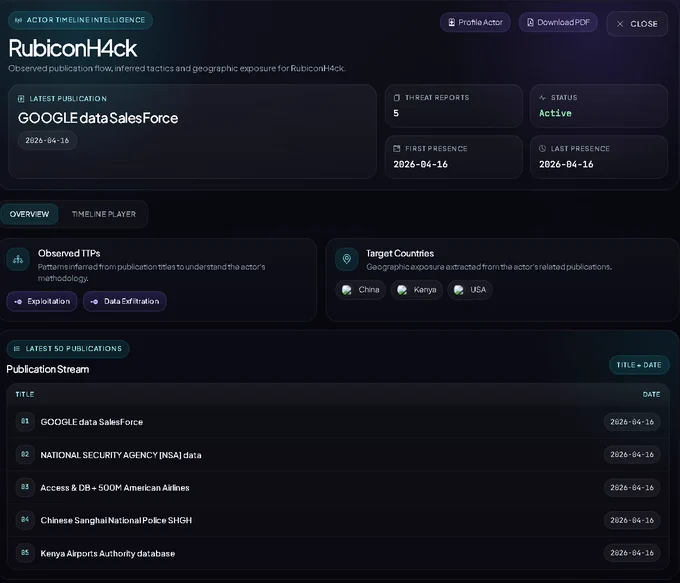Select the Kenya target country chip

point(416,290)
